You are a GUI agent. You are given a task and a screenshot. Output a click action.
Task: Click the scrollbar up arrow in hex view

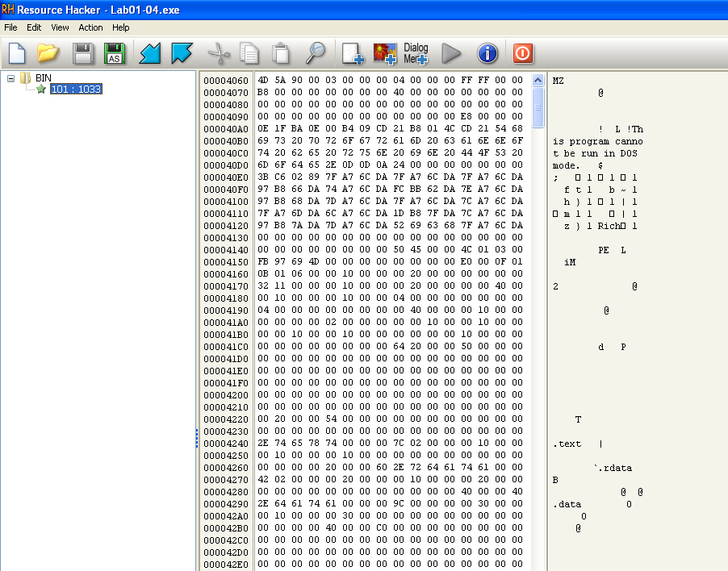538,80
